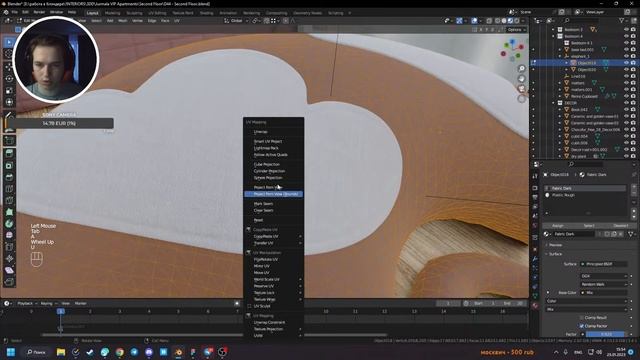
Task: Toggle visibility of Bedroom 4 collection
Action: 626,36
